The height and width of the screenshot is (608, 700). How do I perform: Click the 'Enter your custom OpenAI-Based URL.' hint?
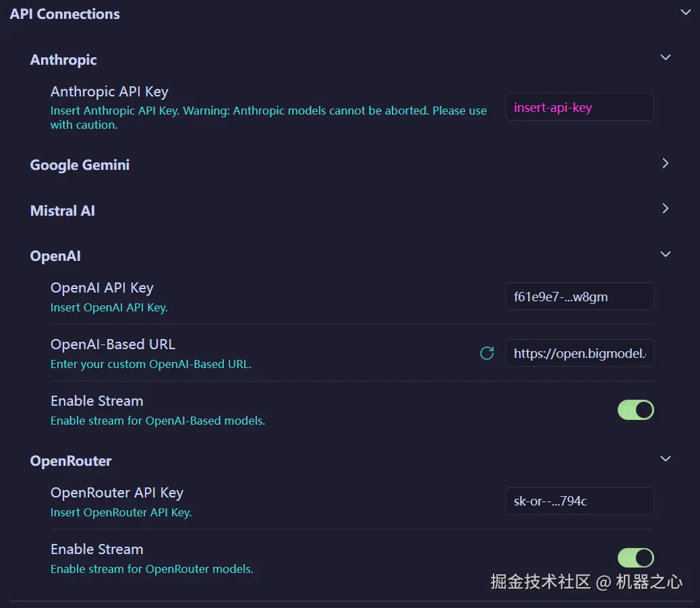[x=151, y=364]
